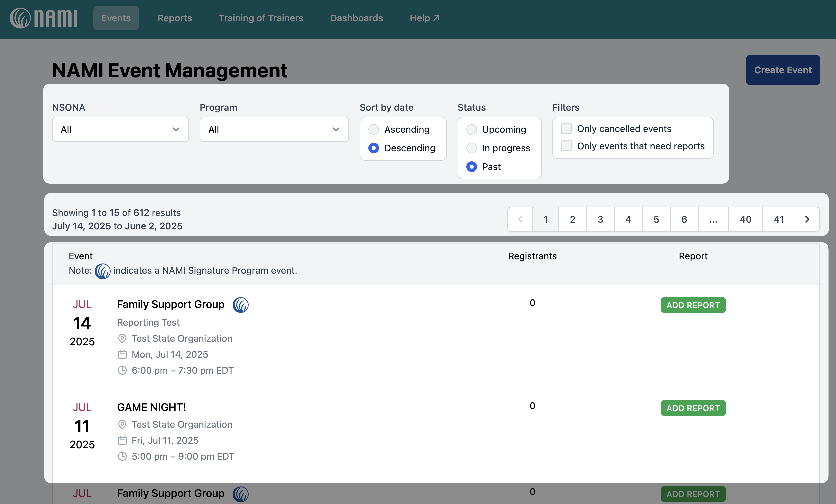Click 'July 14, 2025 to June 2, 2025' range
Viewport: 836px width, 504px height.
[x=117, y=226]
